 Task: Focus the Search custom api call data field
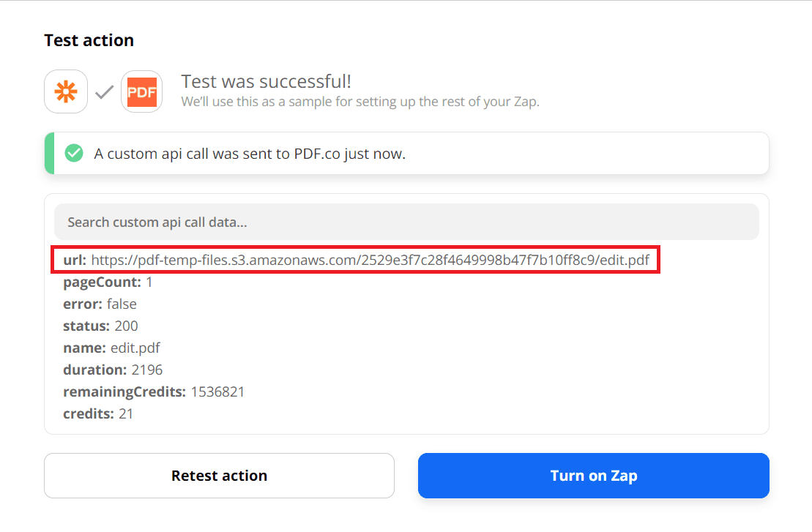406,222
